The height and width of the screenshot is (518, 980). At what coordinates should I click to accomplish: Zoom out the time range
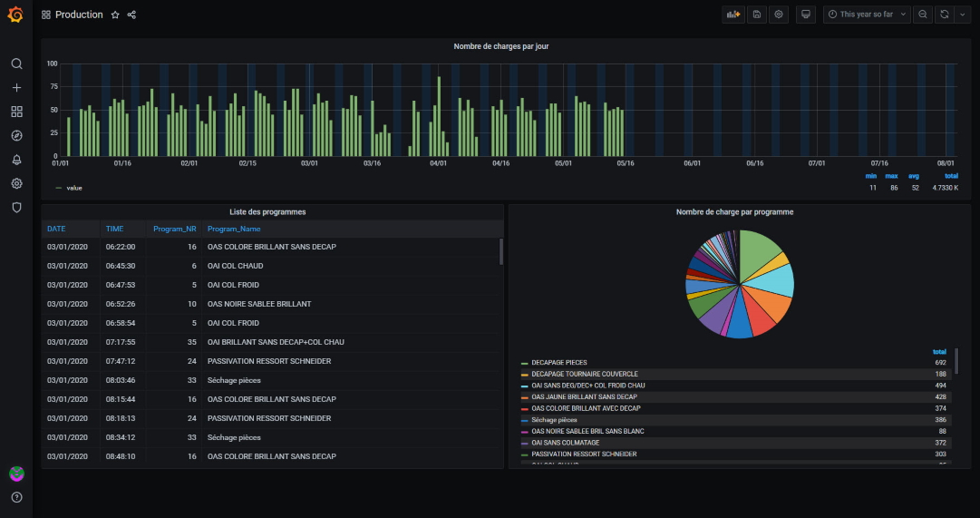coord(923,15)
